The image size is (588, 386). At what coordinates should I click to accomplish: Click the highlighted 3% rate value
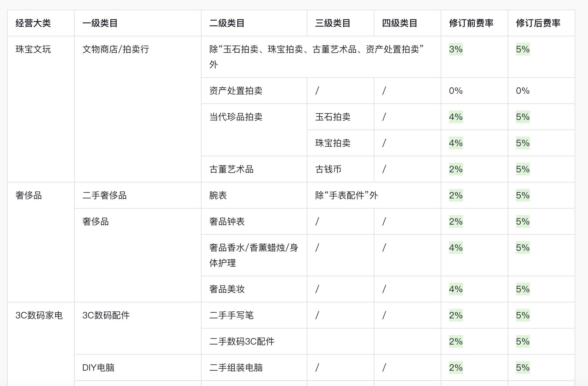tap(456, 49)
